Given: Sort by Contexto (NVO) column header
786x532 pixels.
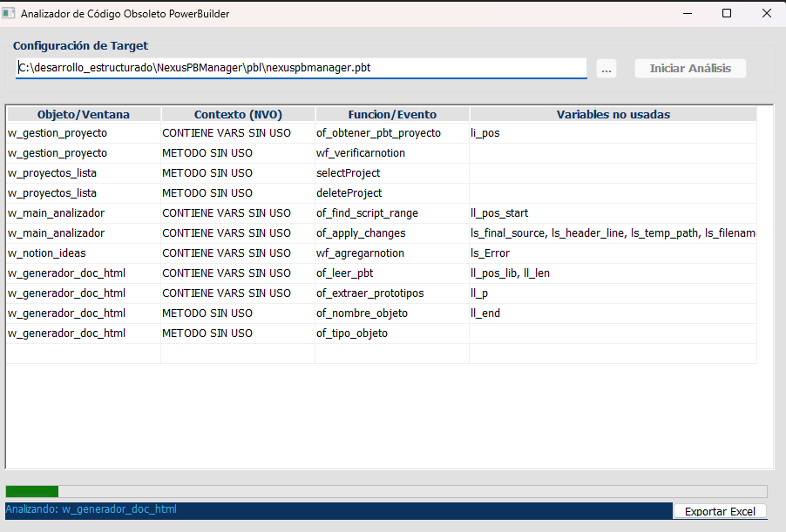Looking at the screenshot, I should (238, 114).
